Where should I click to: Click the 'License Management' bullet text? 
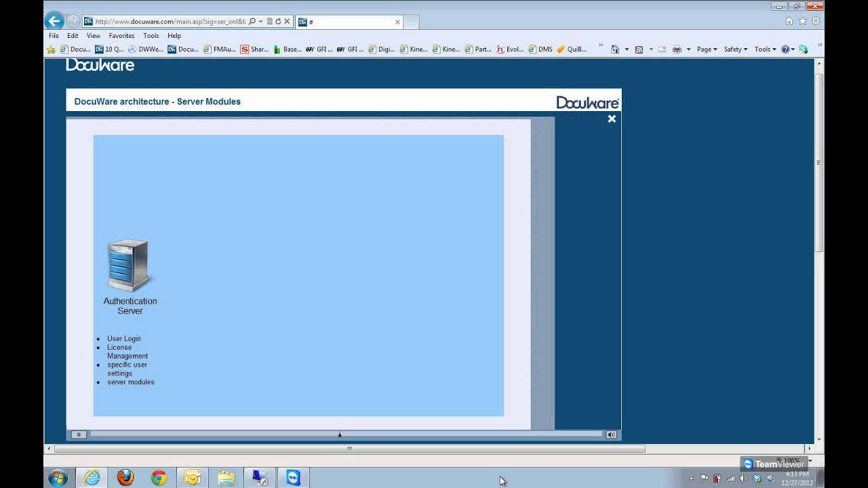(x=127, y=352)
